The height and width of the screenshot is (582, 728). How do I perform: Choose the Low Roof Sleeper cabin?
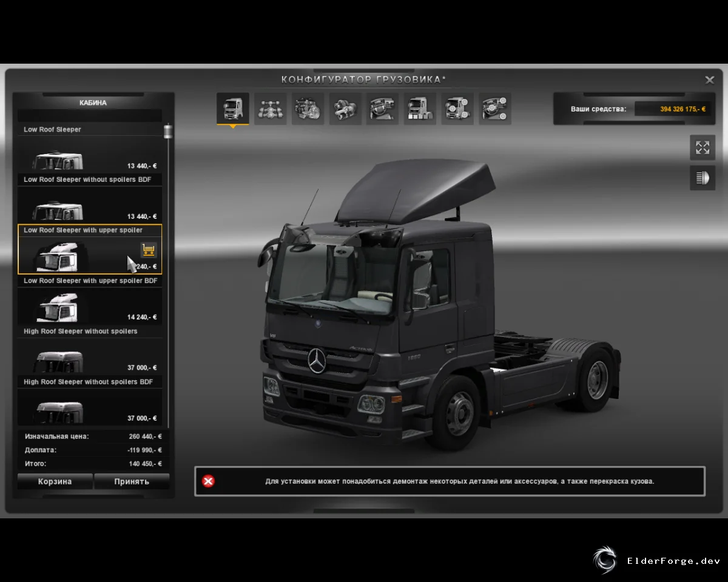click(90, 149)
